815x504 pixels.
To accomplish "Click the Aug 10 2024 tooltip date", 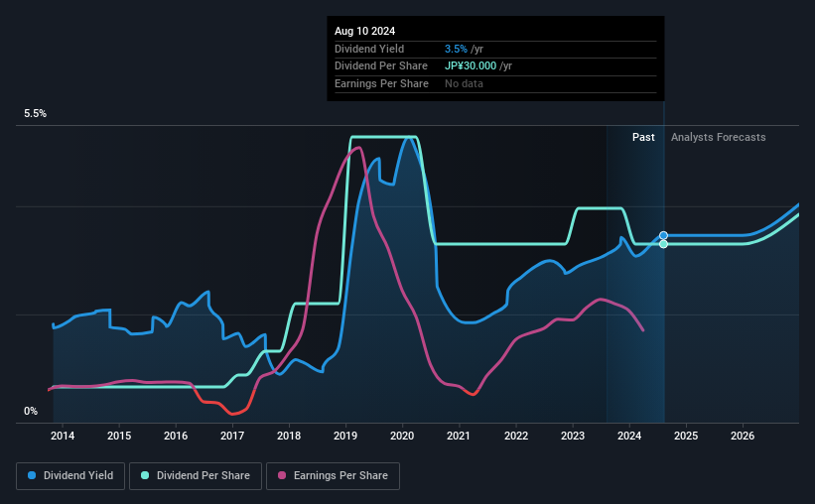I will coord(365,31).
